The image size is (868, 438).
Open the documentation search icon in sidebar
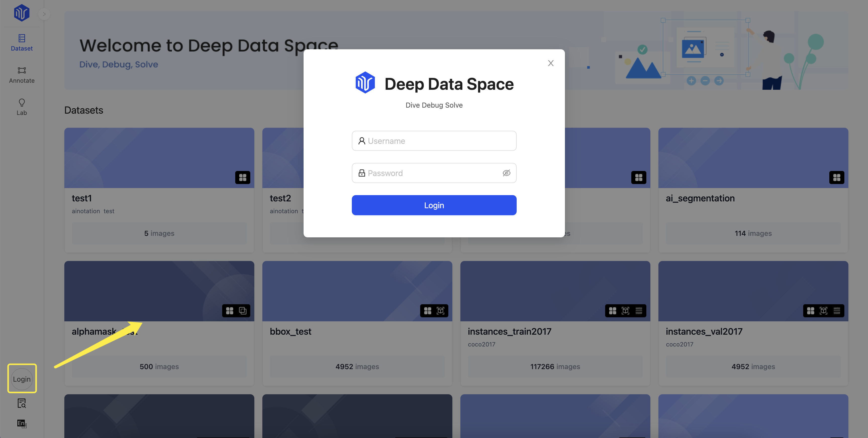click(x=22, y=403)
